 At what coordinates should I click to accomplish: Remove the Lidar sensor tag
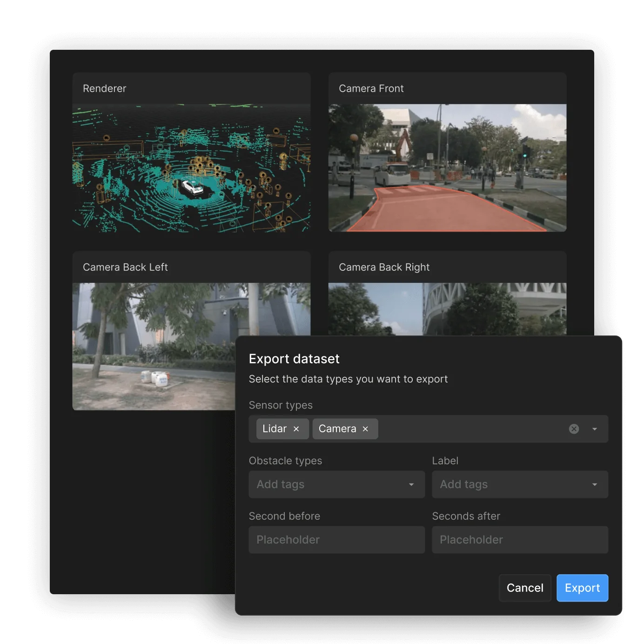pos(296,429)
